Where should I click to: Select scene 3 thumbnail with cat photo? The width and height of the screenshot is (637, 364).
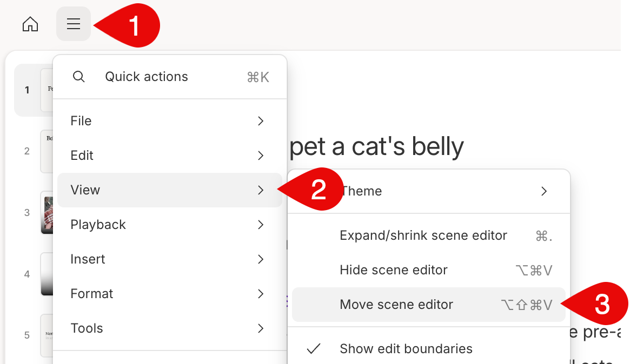[48, 213]
